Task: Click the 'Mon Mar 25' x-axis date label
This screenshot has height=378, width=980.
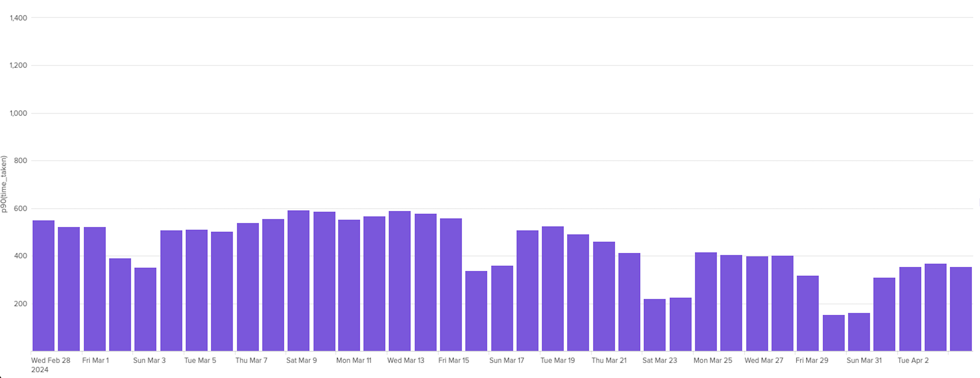Action: (713, 360)
